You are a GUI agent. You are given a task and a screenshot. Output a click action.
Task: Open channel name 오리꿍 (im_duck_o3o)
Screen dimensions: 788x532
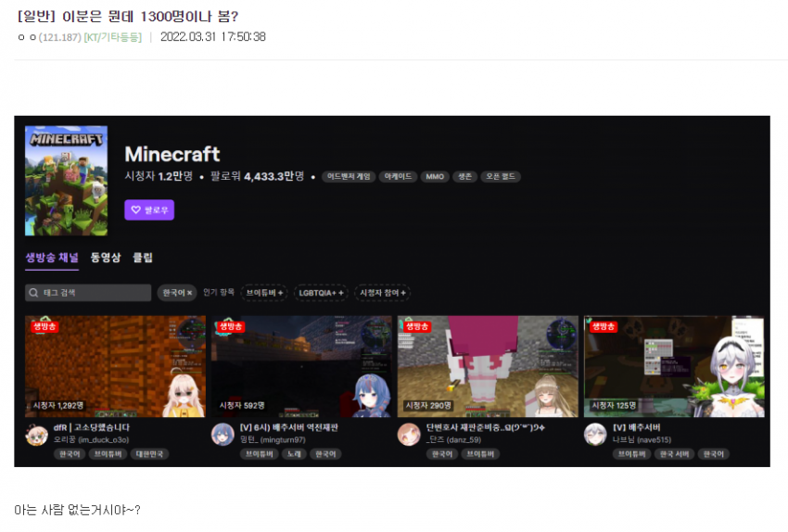[x=92, y=439]
